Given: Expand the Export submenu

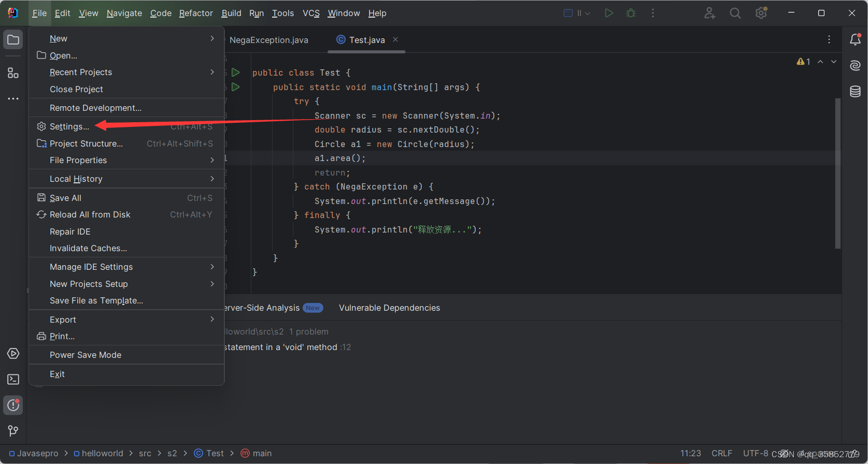Looking at the screenshot, I should click(x=126, y=320).
